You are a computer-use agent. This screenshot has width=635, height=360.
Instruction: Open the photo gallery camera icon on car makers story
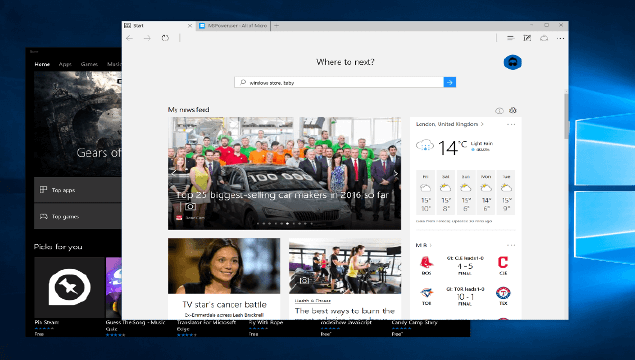(x=190, y=207)
